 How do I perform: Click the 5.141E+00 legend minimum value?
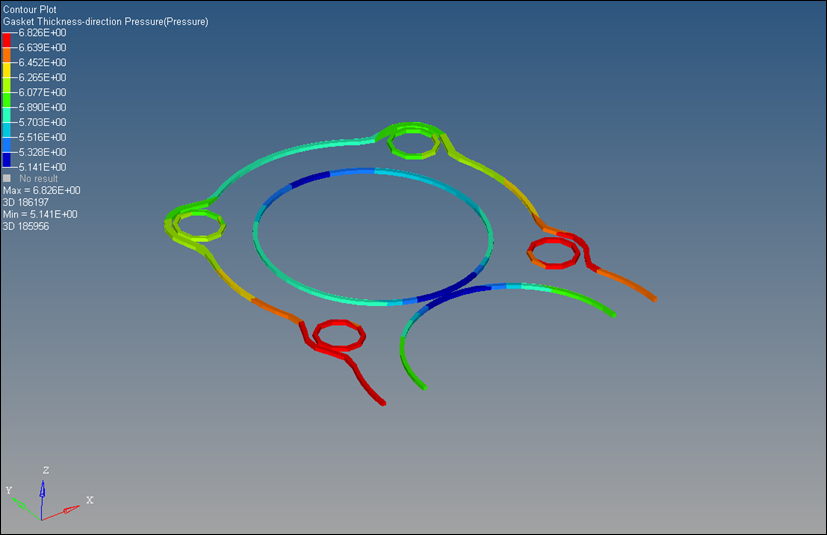coord(43,167)
